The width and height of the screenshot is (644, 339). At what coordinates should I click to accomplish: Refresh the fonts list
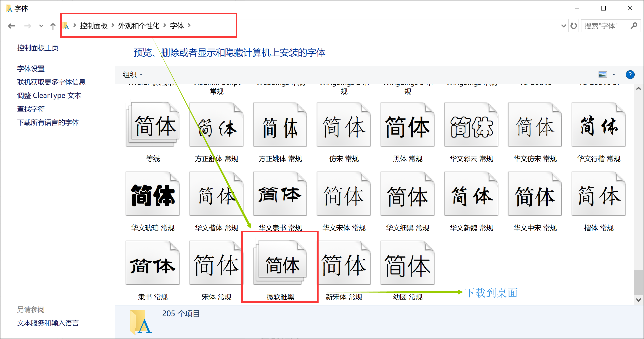tap(573, 26)
